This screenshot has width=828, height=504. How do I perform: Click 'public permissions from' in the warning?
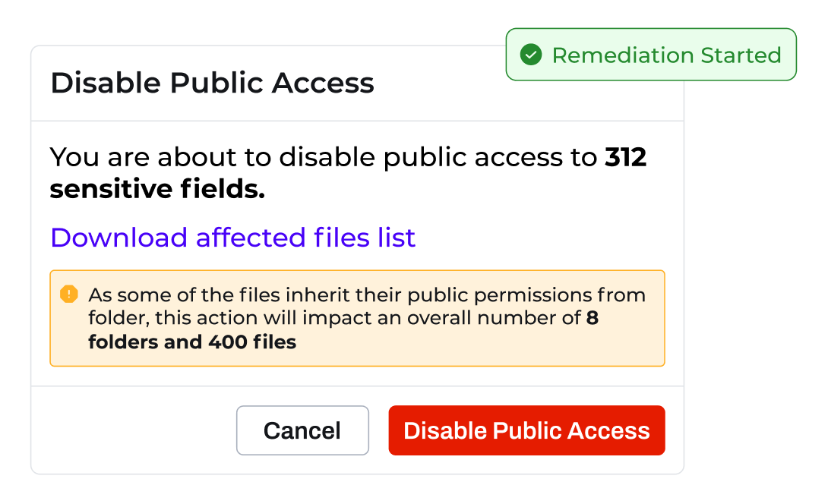[x=530, y=295]
